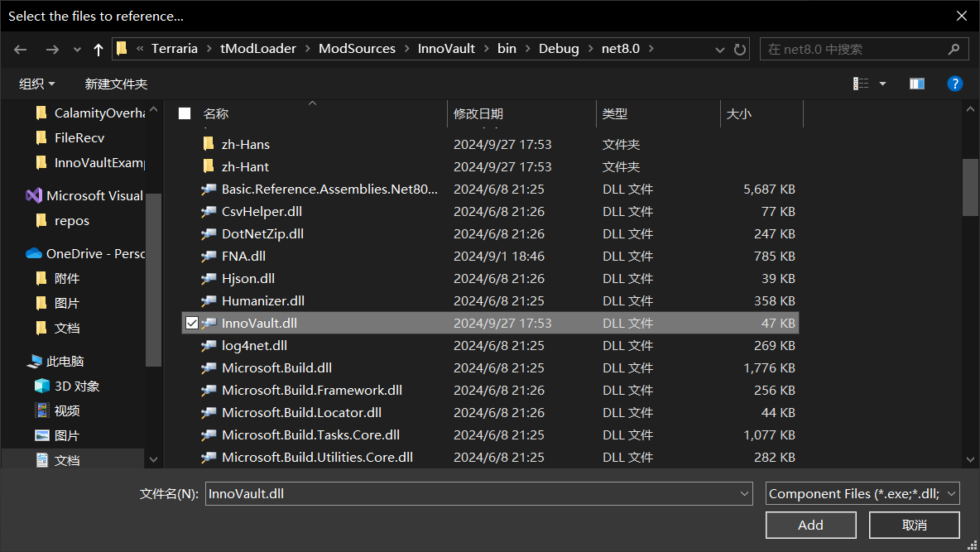
Task: Click the Add button
Action: coord(810,526)
